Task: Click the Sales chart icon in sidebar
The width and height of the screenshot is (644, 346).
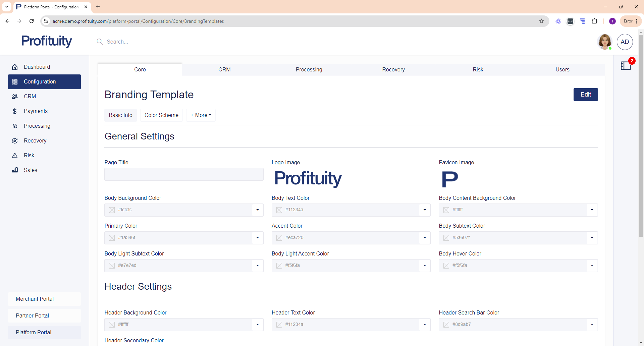Action: pos(15,170)
